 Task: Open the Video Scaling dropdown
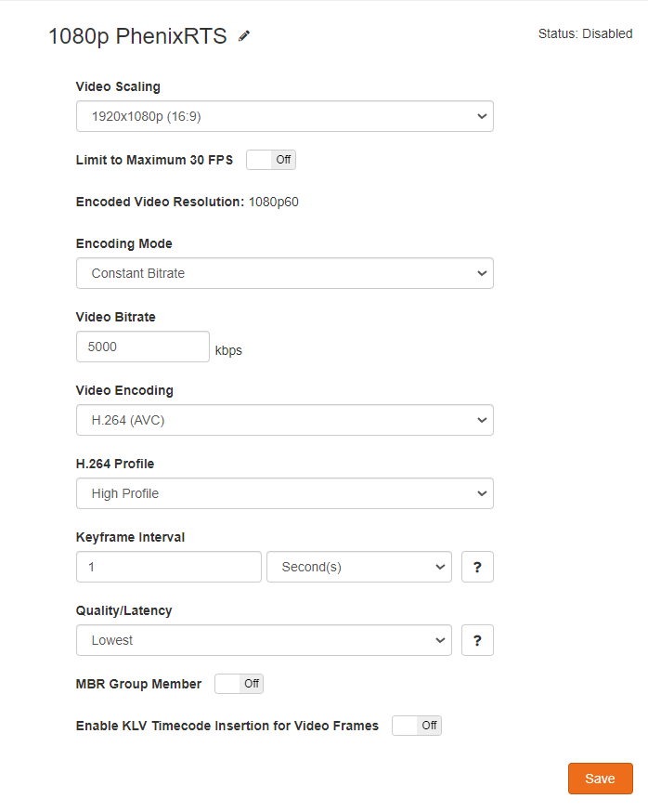coord(285,116)
